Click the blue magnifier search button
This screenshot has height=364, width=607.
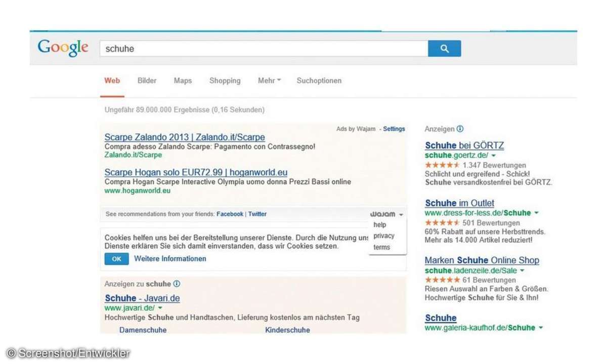click(445, 49)
